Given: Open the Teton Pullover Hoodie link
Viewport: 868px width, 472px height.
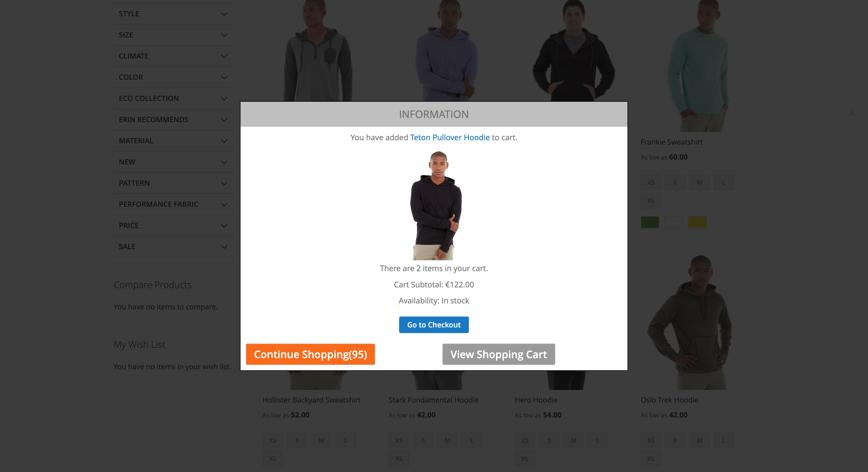Looking at the screenshot, I should pos(450,137).
